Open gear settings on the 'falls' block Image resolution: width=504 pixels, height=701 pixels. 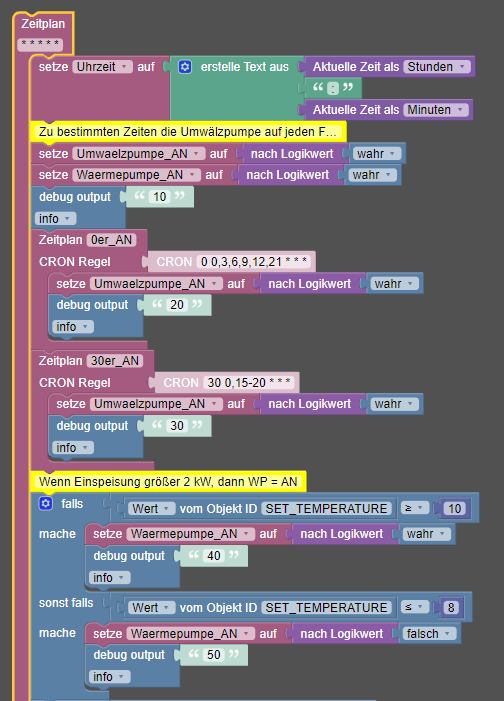[45, 504]
